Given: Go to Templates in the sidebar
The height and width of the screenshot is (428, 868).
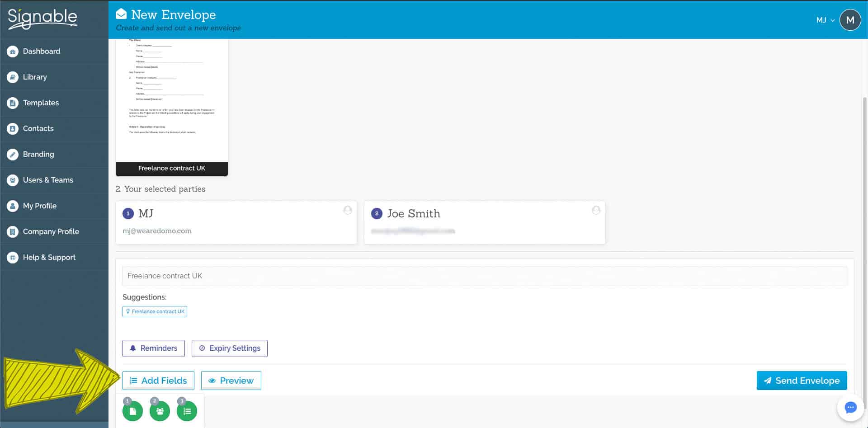Looking at the screenshot, I should (x=41, y=103).
